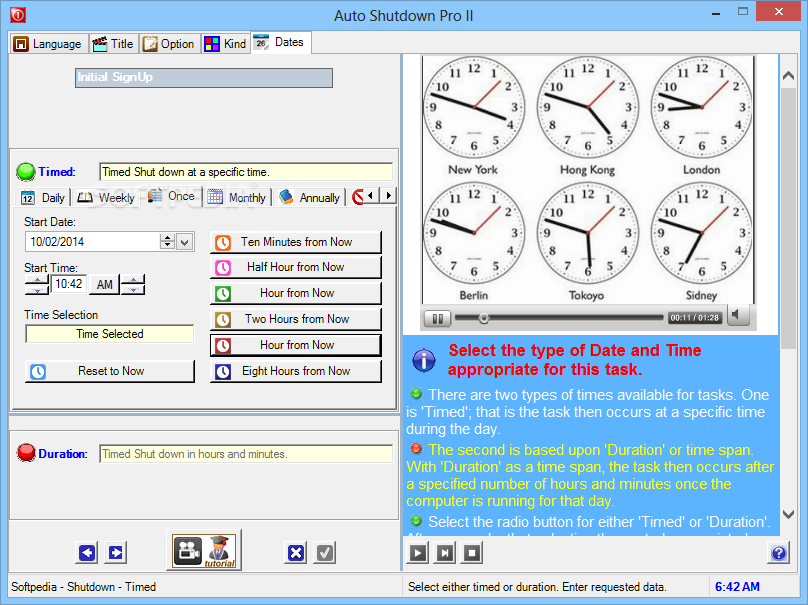Click the New York clock

[474, 107]
